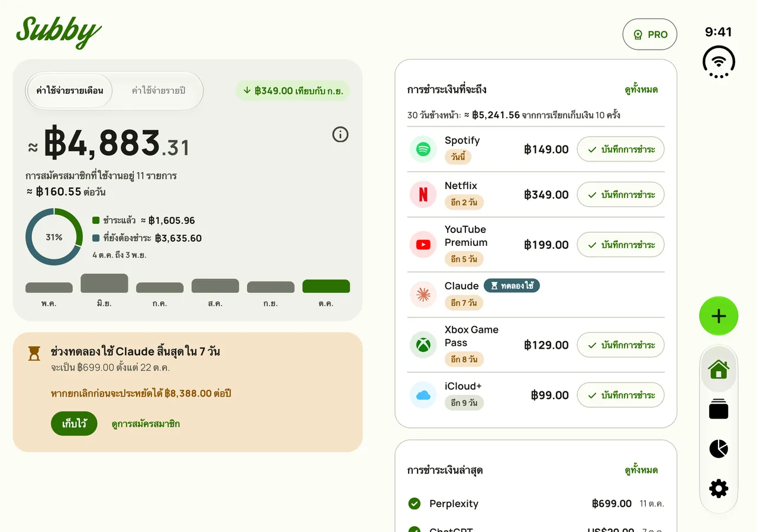Click the 31% paid donut chart

coord(54,237)
